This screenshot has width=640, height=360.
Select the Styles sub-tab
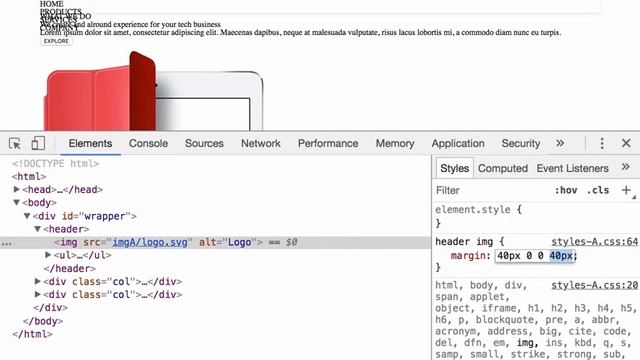[x=454, y=168]
